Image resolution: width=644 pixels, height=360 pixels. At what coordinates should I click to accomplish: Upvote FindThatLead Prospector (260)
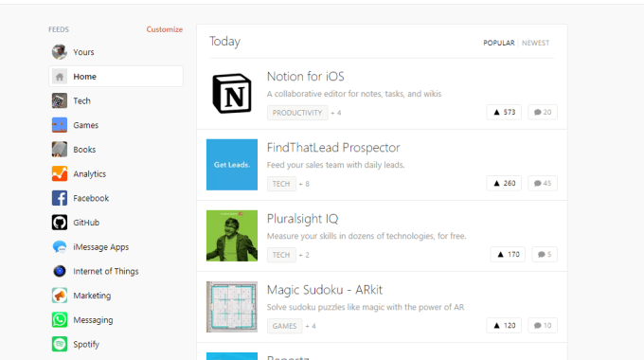504,183
